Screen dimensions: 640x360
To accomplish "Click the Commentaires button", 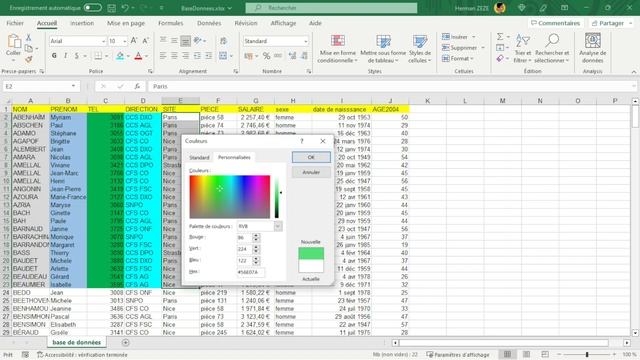I will pyautogui.click(x=555, y=23).
